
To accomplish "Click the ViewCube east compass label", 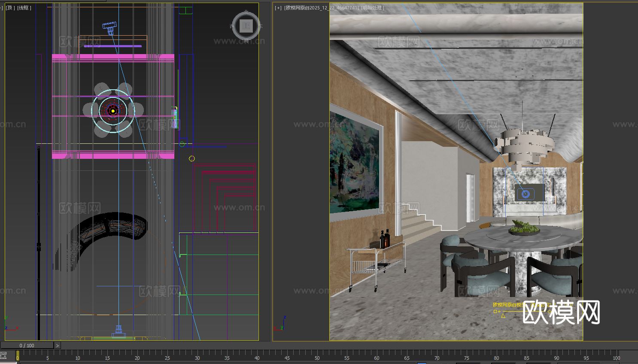I will pos(260,26).
